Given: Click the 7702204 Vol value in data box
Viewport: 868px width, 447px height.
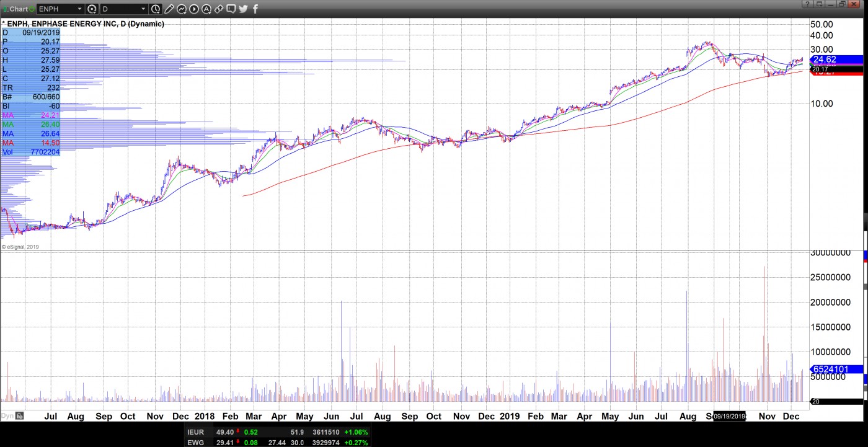Looking at the screenshot, I should pyautogui.click(x=45, y=152).
